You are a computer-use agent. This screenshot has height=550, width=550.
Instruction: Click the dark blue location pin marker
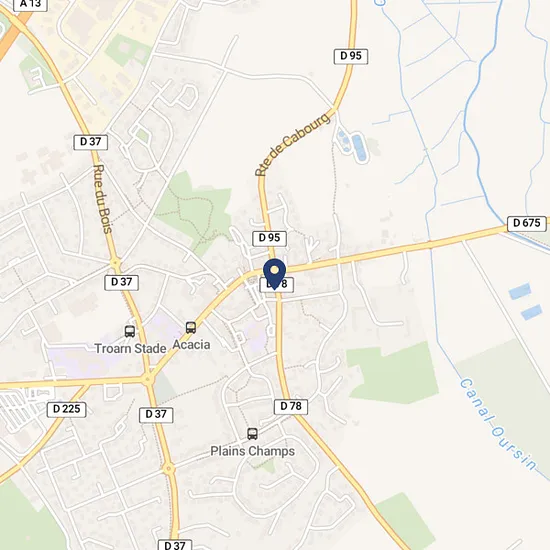point(274,274)
